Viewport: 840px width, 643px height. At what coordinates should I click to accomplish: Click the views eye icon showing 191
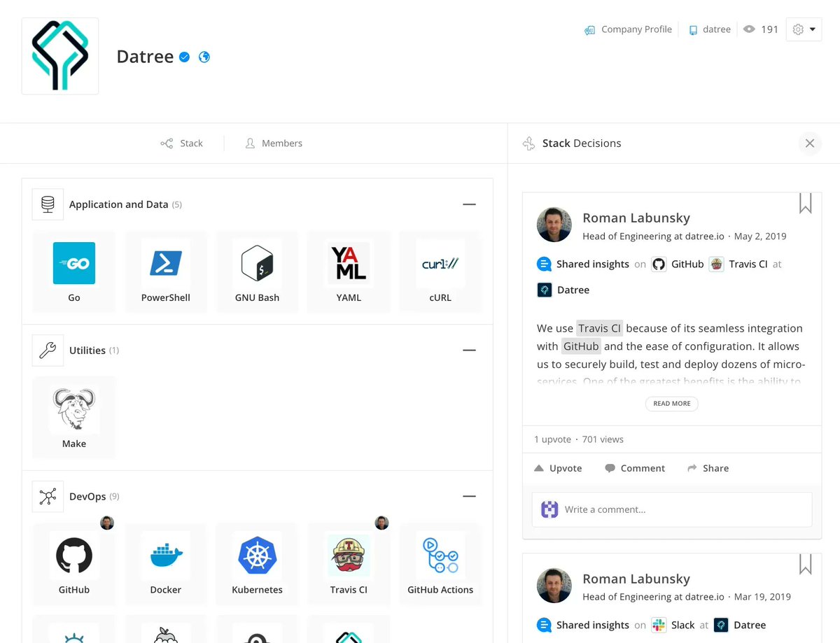tap(749, 29)
